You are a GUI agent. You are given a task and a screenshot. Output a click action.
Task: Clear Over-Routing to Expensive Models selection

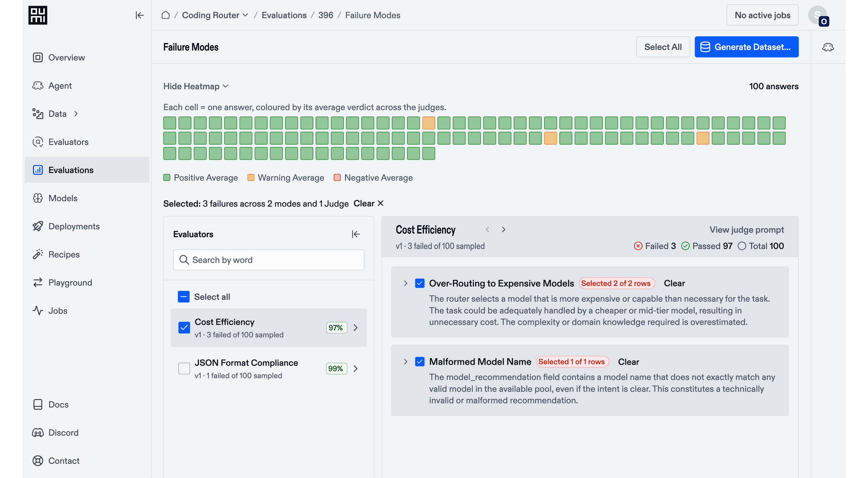click(674, 283)
